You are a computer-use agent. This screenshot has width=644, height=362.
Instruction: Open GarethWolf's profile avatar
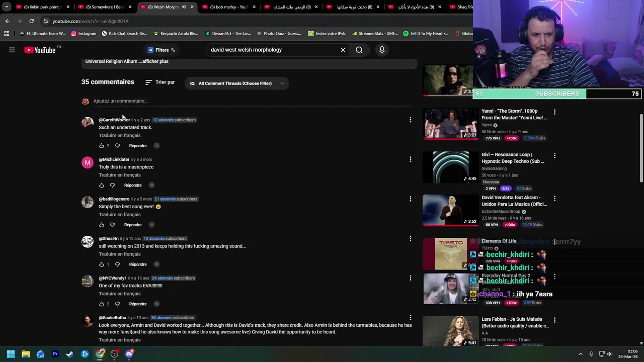[x=88, y=122]
